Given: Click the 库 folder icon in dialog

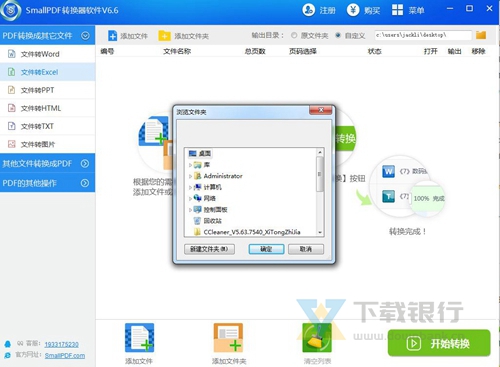Looking at the screenshot, I should (x=198, y=165).
